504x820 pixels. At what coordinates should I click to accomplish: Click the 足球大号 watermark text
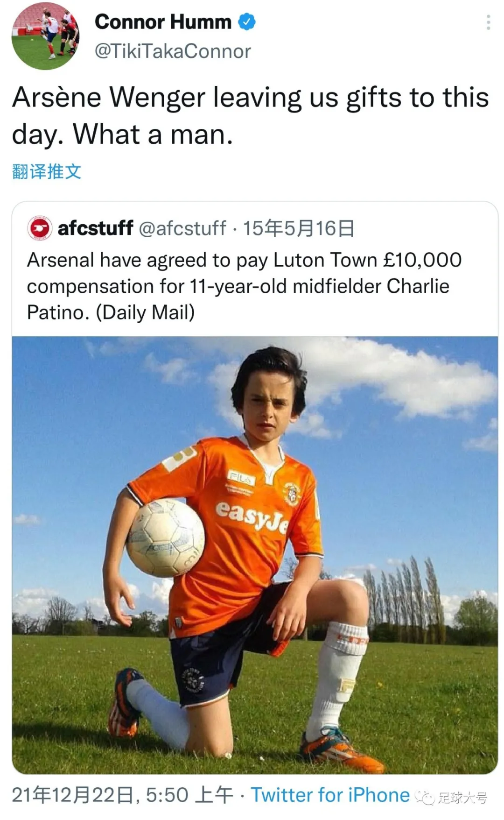462,798
